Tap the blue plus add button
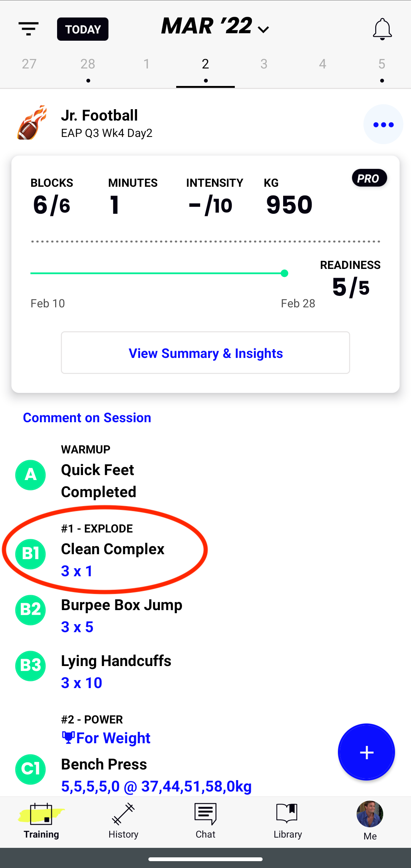411x868 pixels. click(366, 752)
